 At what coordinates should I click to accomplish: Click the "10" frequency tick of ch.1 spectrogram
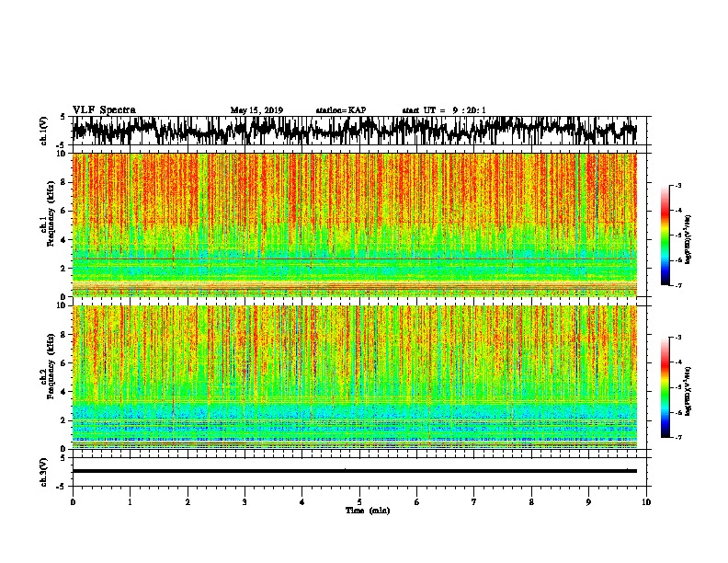click(63, 154)
